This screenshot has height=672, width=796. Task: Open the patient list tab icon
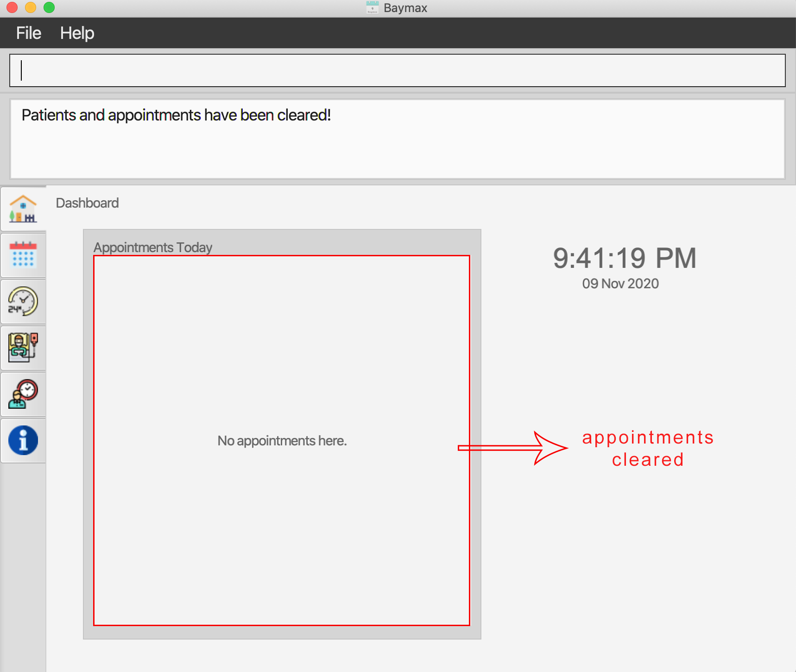click(x=23, y=348)
